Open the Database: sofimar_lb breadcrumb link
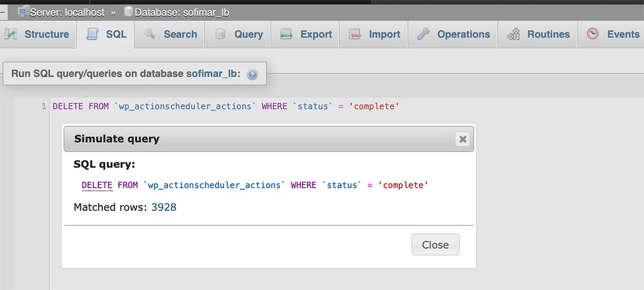This screenshot has height=290, width=644. tap(182, 12)
